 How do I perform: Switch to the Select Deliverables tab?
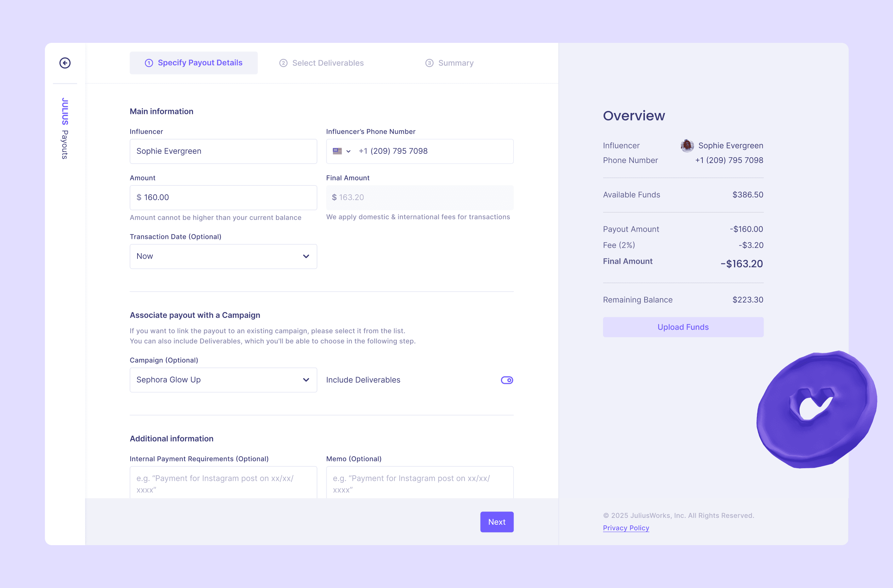328,63
